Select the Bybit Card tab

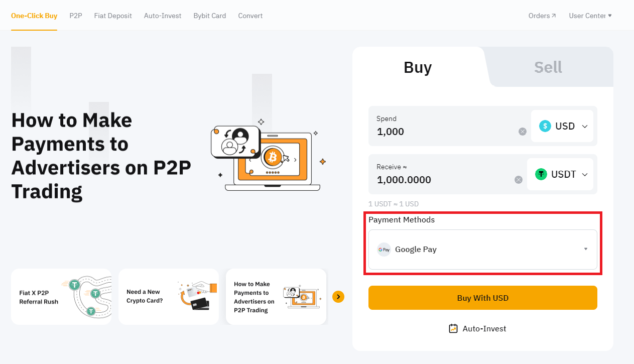point(210,16)
